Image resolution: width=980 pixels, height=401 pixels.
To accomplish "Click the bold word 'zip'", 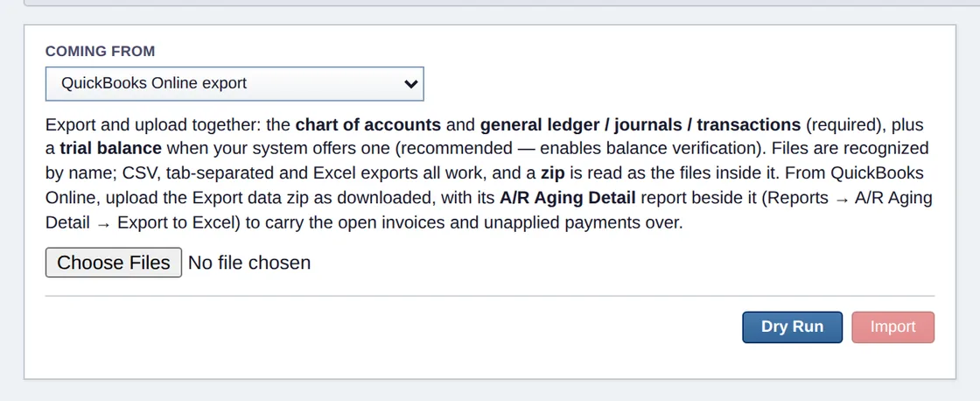I will (x=552, y=174).
